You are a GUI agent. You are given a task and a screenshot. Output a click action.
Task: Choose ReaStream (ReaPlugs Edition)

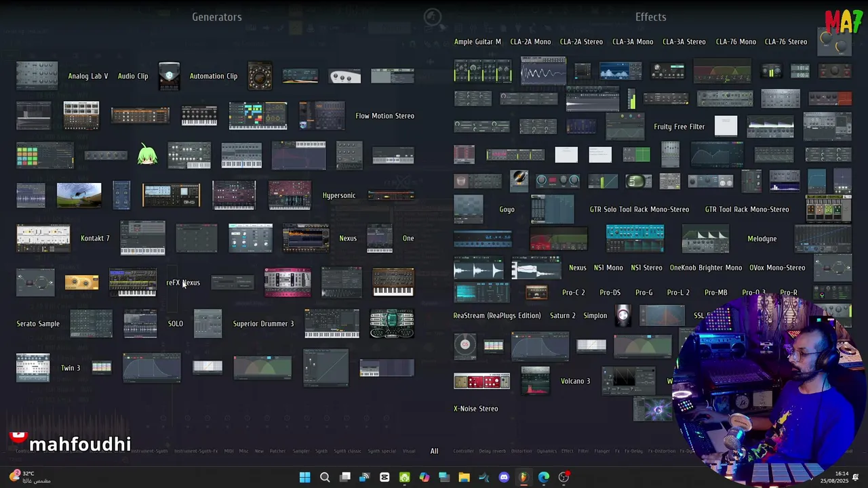[497, 315]
